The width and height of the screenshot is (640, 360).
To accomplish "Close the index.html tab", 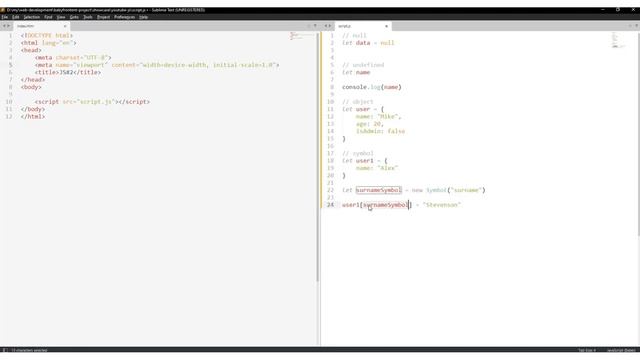I will point(65,26).
